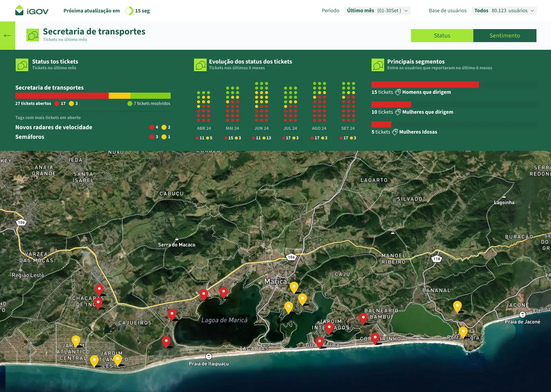Screen dimensions: 551x392
Task: Click the red segment of Secretaria status bar
Action: (x=62, y=96)
